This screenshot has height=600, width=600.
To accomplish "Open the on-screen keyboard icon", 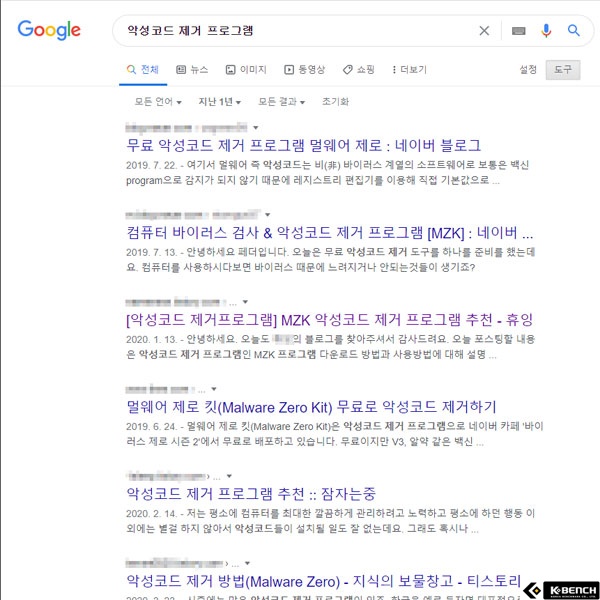I will coord(518,31).
